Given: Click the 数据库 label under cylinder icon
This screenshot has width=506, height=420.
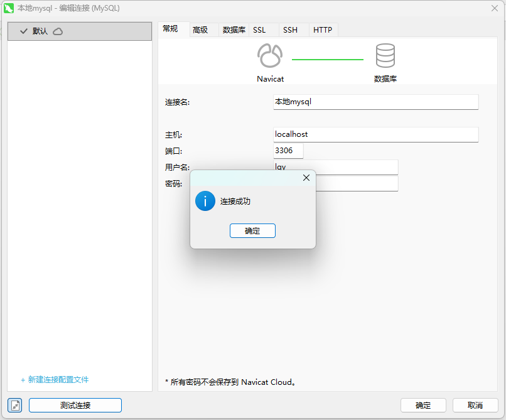Looking at the screenshot, I should 385,79.
